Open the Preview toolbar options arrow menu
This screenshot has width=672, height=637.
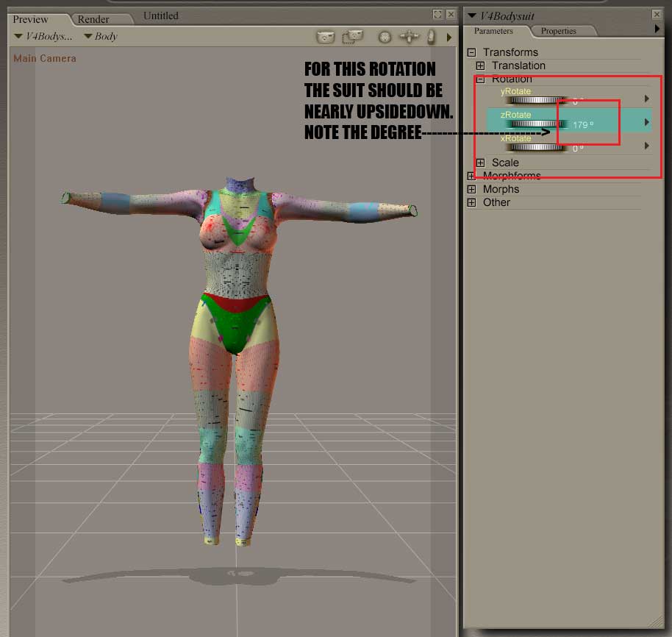pyautogui.click(x=449, y=37)
